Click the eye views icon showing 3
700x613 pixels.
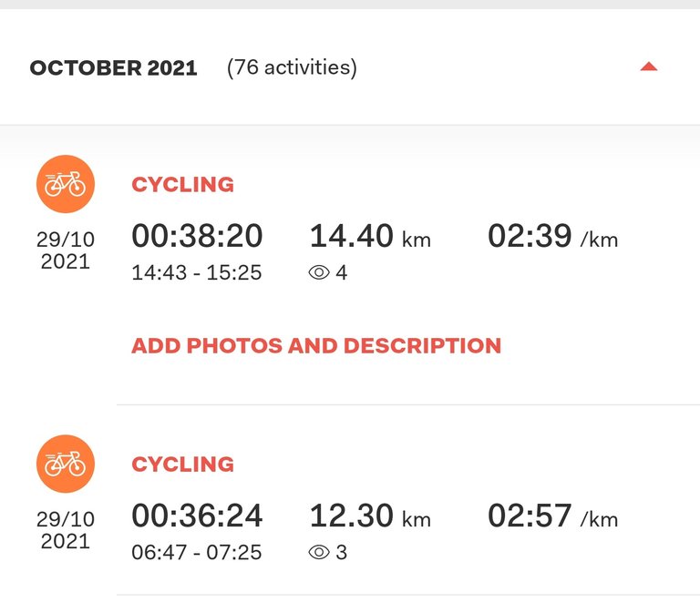pos(319,552)
